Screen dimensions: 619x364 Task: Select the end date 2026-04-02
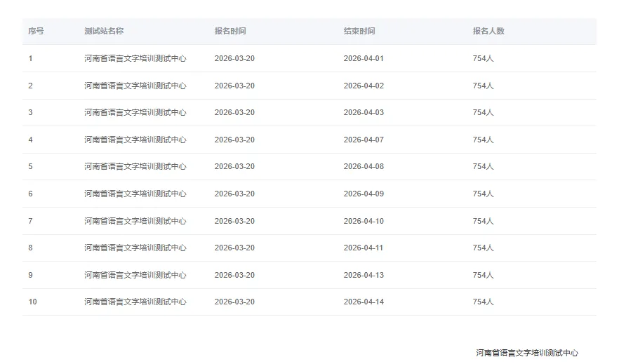pos(364,86)
